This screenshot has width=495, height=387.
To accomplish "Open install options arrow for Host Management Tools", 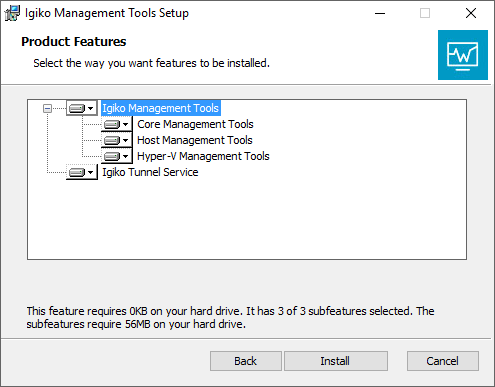I will [125, 141].
